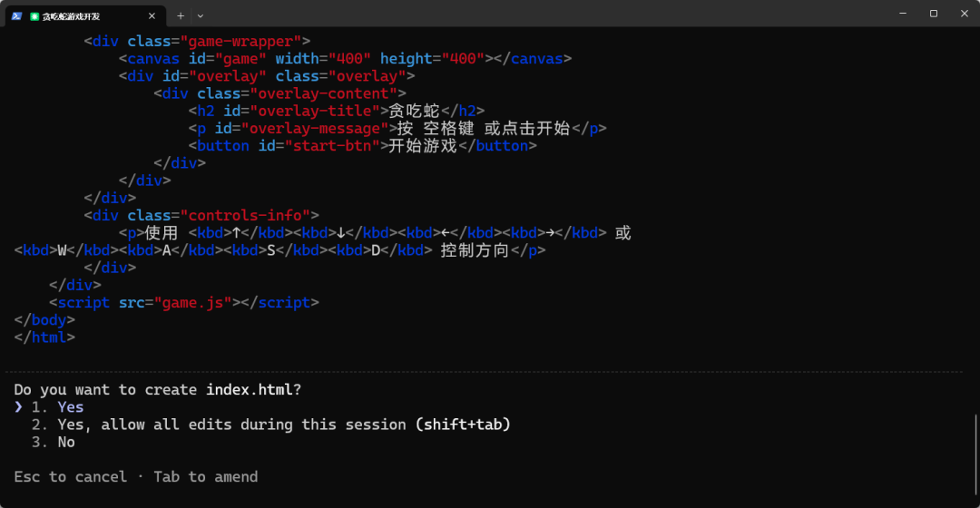Close the 贪吃蛇游戏开发 tab
This screenshot has width=980, height=508.
coord(152,15)
